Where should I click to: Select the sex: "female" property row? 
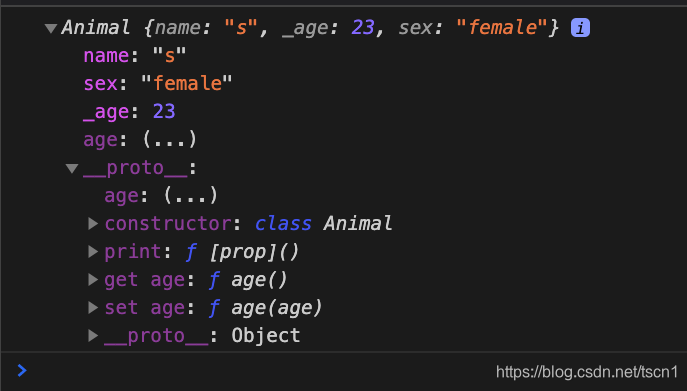tap(157, 83)
